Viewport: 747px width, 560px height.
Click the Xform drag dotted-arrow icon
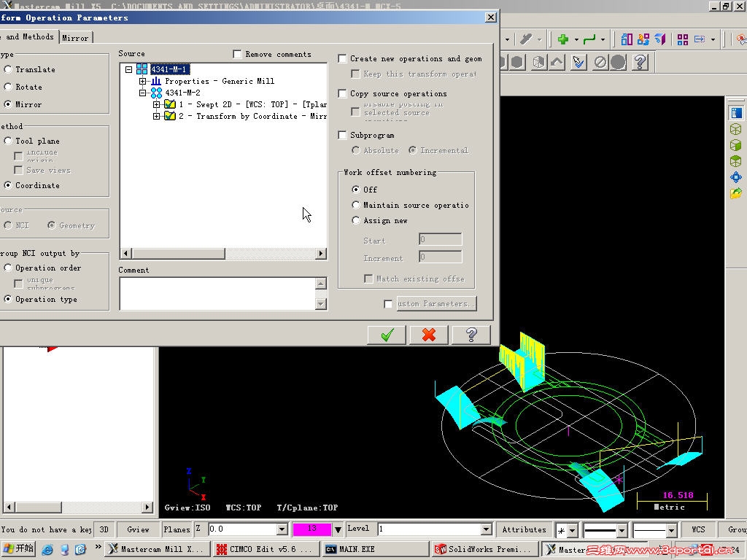(x=700, y=39)
